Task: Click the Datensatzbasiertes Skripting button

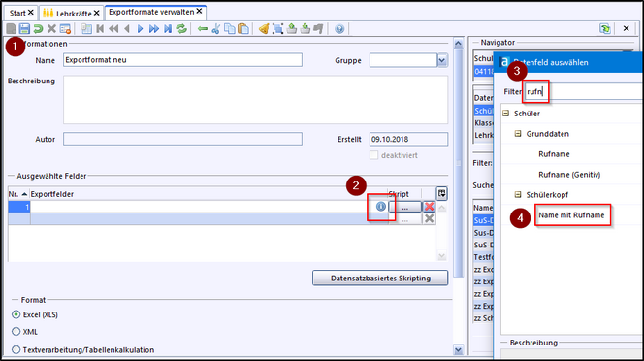Action: coord(380,278)
